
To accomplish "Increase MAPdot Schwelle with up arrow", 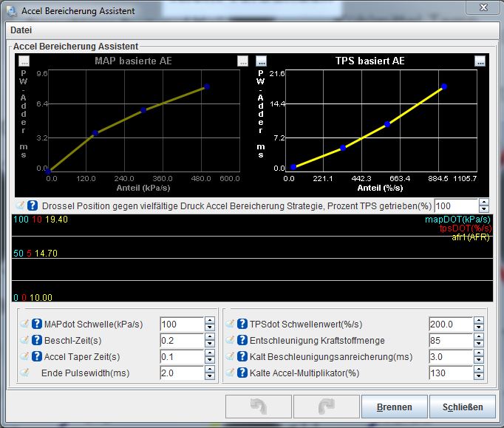I will 210,321.
